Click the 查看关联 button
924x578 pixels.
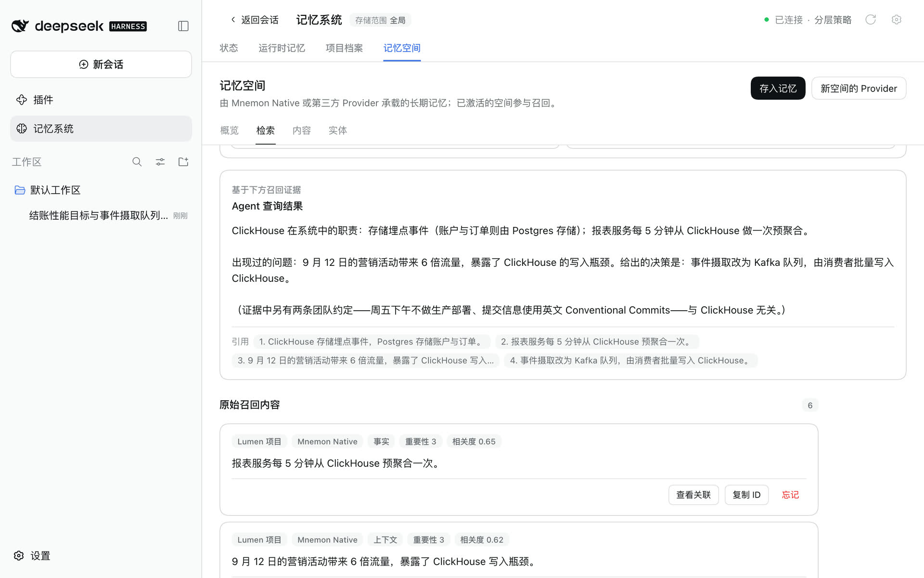coord(693,495)
